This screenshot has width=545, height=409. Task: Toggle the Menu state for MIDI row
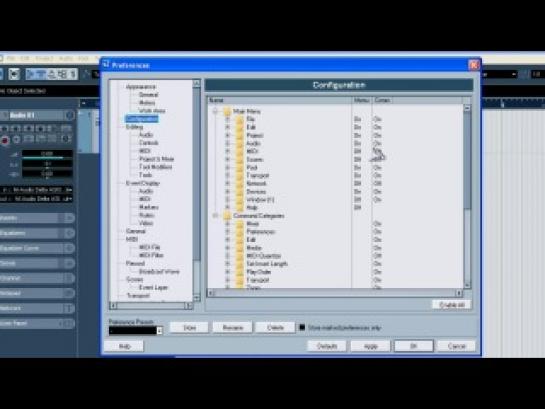[358, 151]
